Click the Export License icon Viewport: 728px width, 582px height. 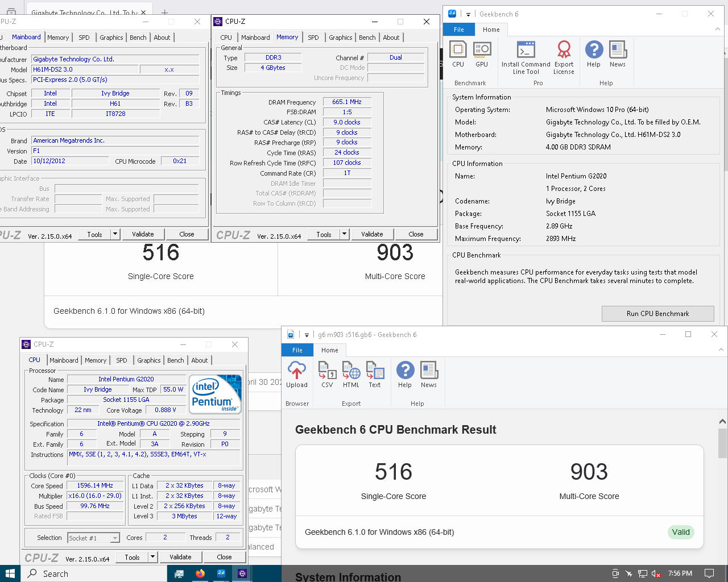(564, 57)
